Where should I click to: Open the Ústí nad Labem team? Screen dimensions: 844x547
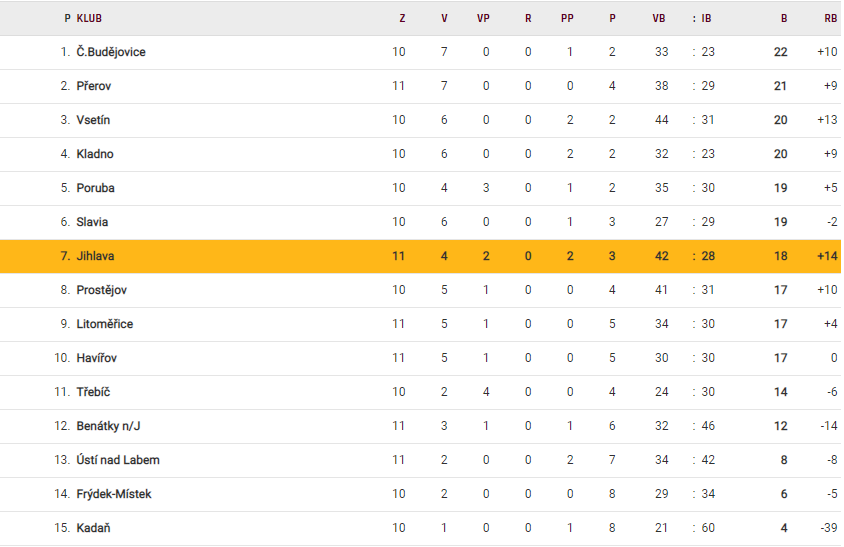[x=118, y=460]
